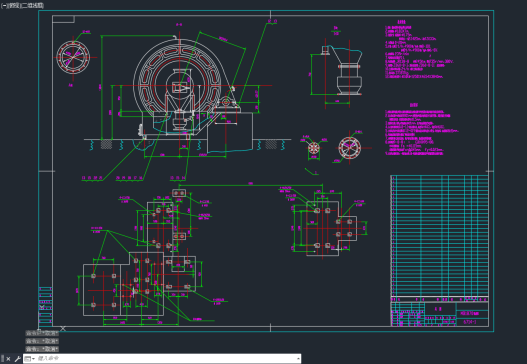
Task: Click the command line grip handle
Action: (x=2, y=359)
